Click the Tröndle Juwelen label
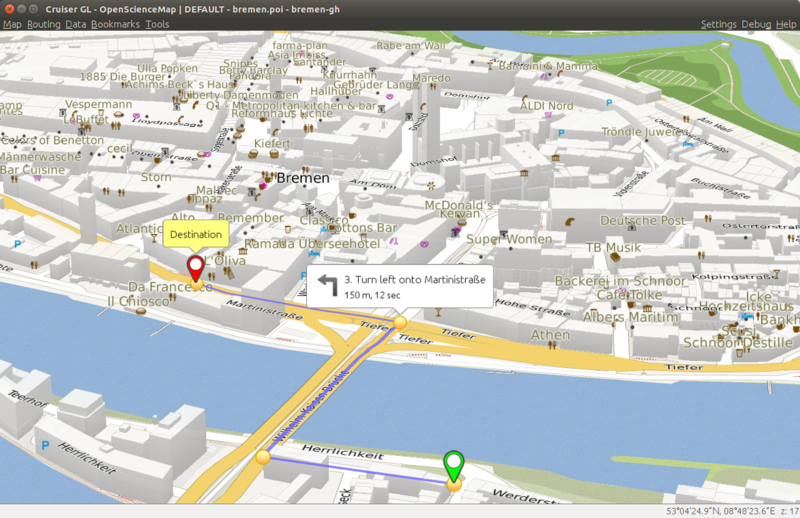Viewport: 800px width, 518px height. tap(644, 132)
